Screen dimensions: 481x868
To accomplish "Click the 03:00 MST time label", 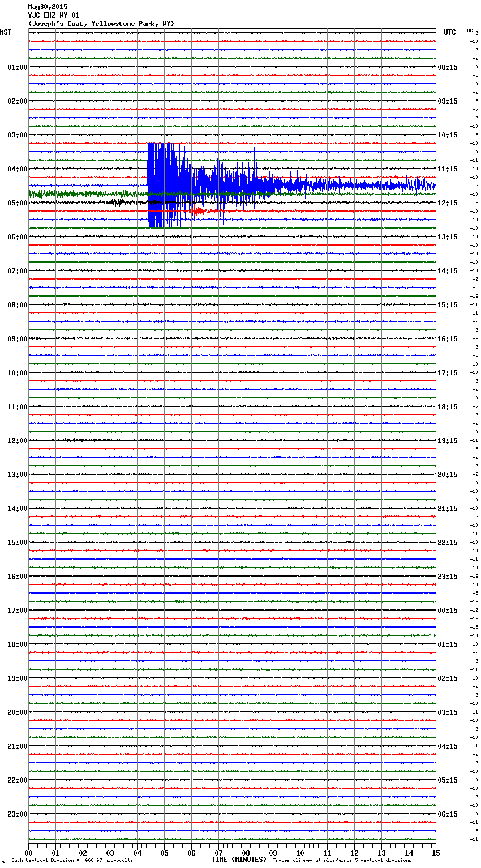I will coord(17,135).
